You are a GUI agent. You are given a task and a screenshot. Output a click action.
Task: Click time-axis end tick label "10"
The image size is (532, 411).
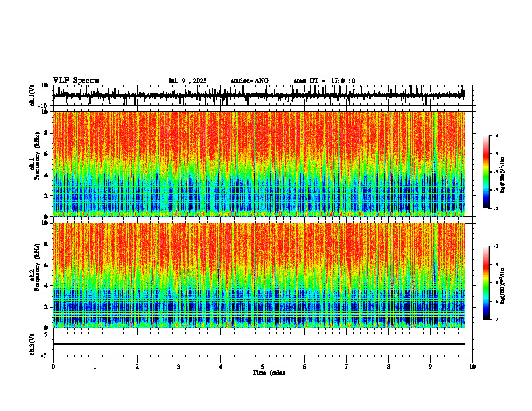point(472,367)
